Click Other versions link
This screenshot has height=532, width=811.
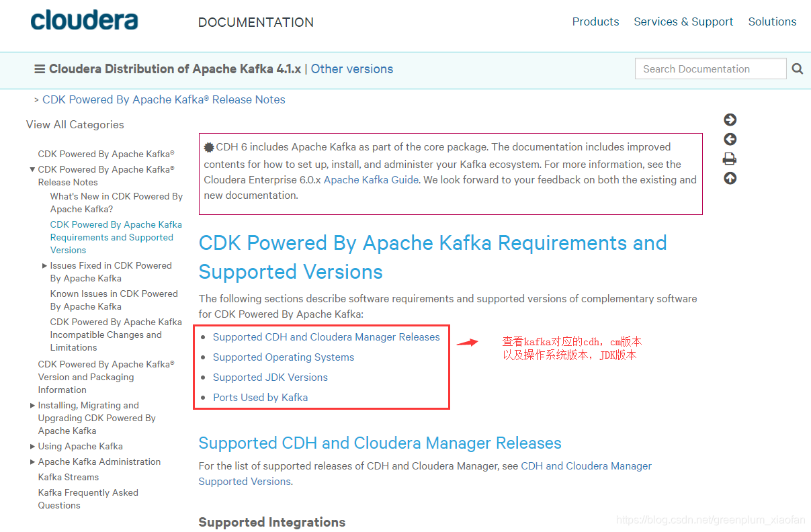(x=352, y=69)
